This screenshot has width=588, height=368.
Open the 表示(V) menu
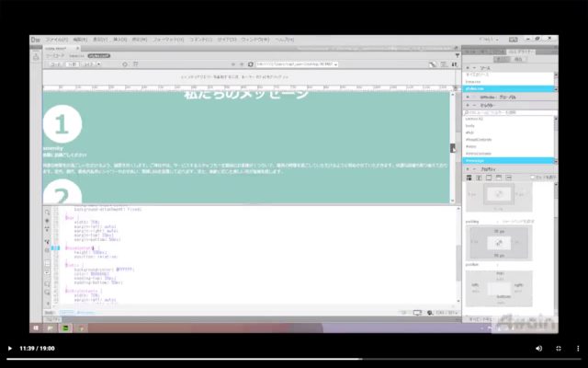pos(100,40)
